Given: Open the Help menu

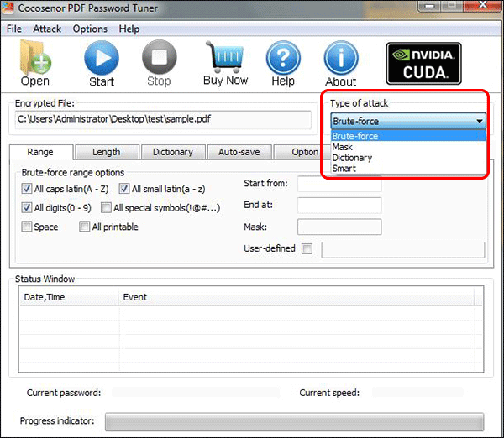Looking at the screenshot, I should (129, 29).
